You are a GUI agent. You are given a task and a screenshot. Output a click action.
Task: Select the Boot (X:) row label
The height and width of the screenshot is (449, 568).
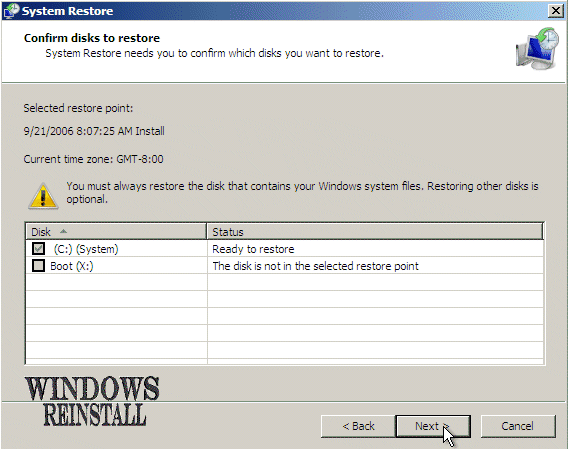[72, 266]
